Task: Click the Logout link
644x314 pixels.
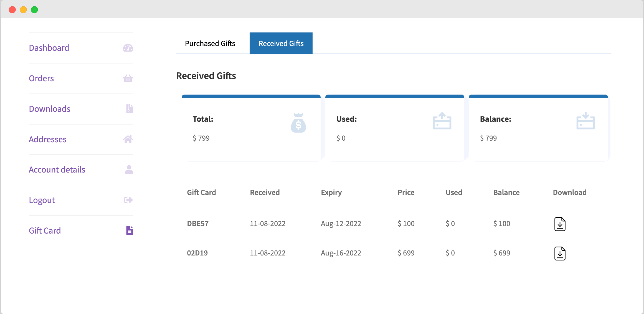Action: tap(42, 200)
